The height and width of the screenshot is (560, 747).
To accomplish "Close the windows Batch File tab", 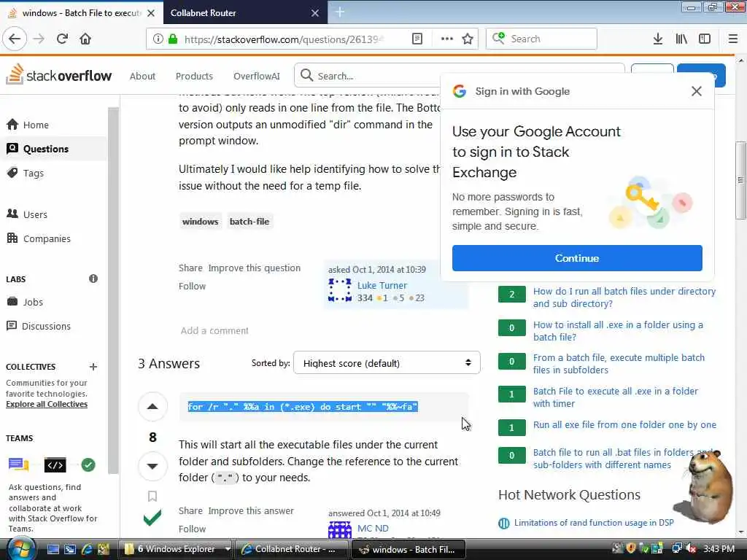I will point(151,13).
